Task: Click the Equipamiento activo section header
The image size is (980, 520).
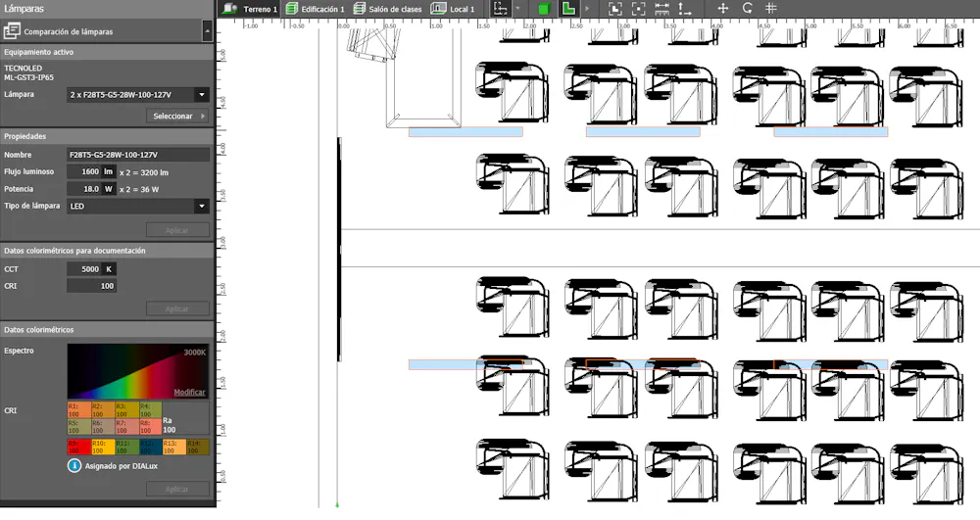Action: [x=107, y=52]
